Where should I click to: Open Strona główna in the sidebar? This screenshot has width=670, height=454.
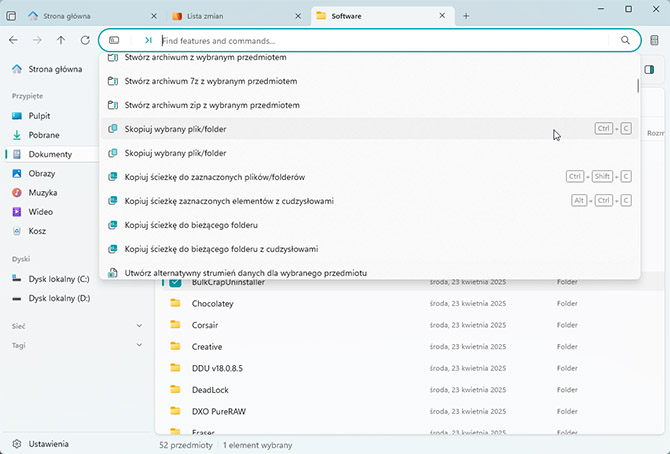[x=52, y=69]
